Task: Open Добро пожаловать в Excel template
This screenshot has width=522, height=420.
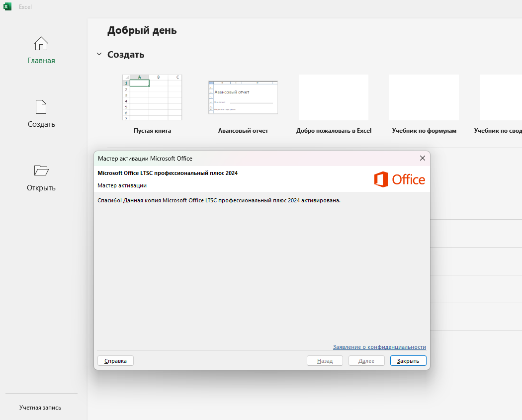Action: (334, 97)
